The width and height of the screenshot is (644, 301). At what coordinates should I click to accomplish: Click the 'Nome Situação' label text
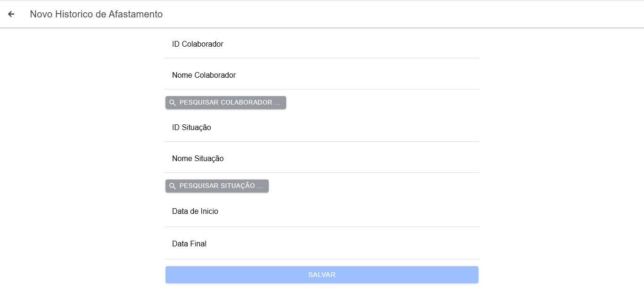pyautogui.click(x=198, y=159)
